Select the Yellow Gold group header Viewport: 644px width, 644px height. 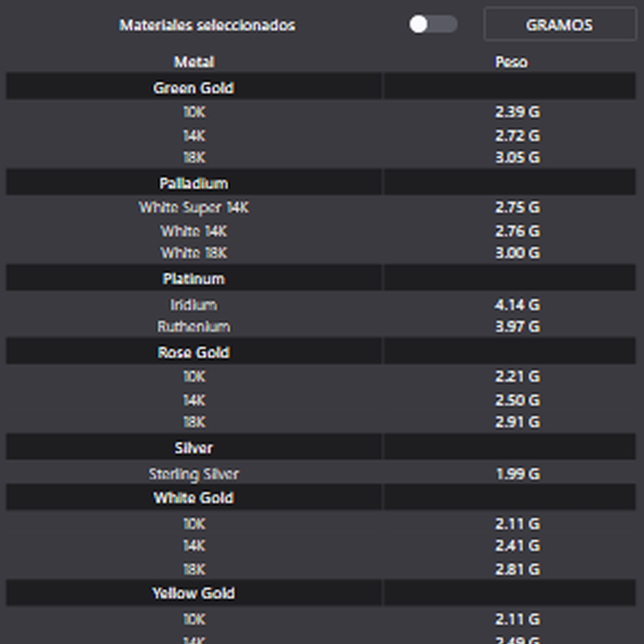(321, 593)
